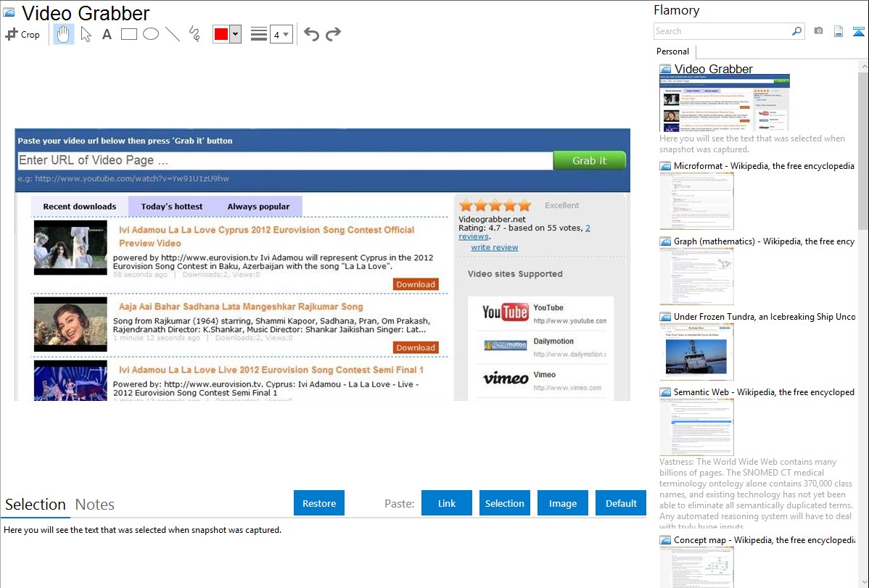Screen dimensions: 869x588
Task: Open the Graph (mathematics) snapshot thumbnail
Action: (696, 276)
